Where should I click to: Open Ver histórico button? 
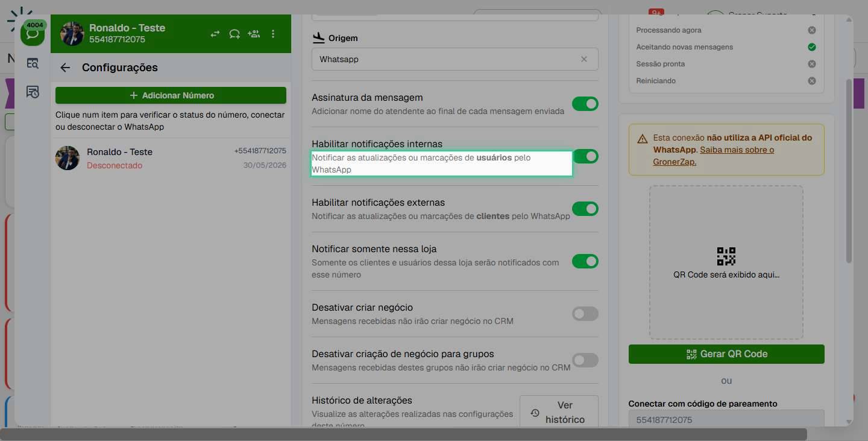click(x=559, y=412)
